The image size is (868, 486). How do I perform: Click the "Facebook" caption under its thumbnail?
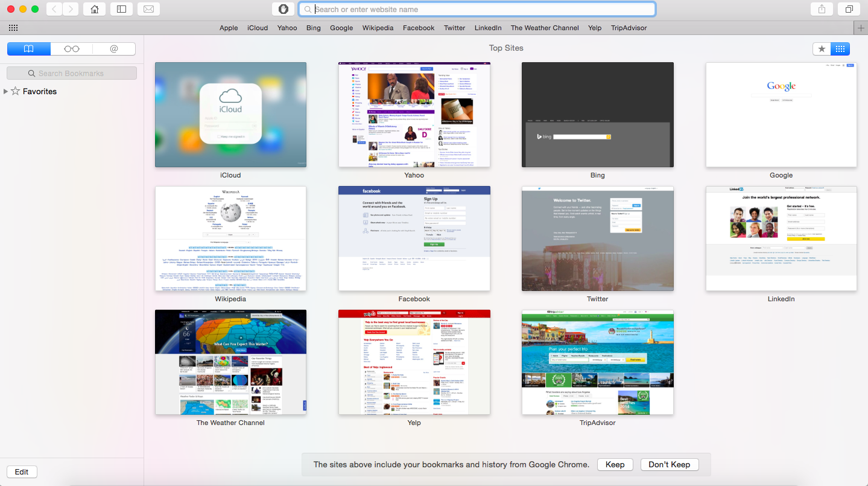click(x=414, y=299)
